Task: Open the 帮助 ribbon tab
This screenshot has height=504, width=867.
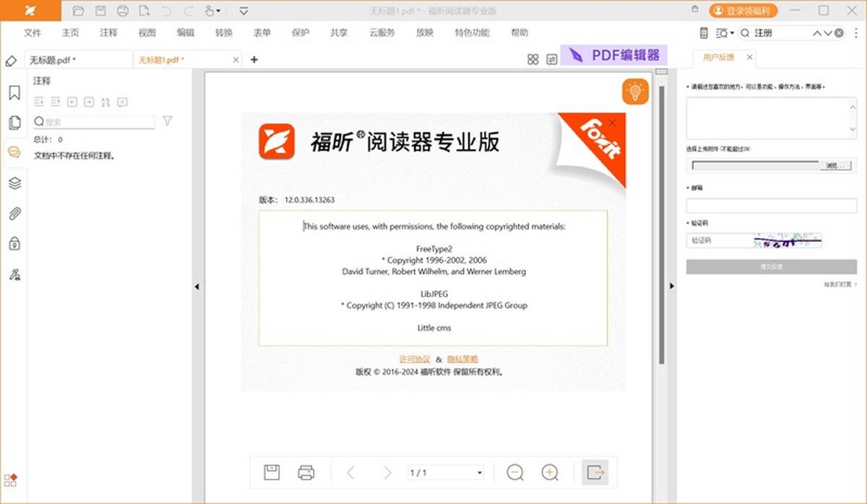Action: (x=519, y=33)
